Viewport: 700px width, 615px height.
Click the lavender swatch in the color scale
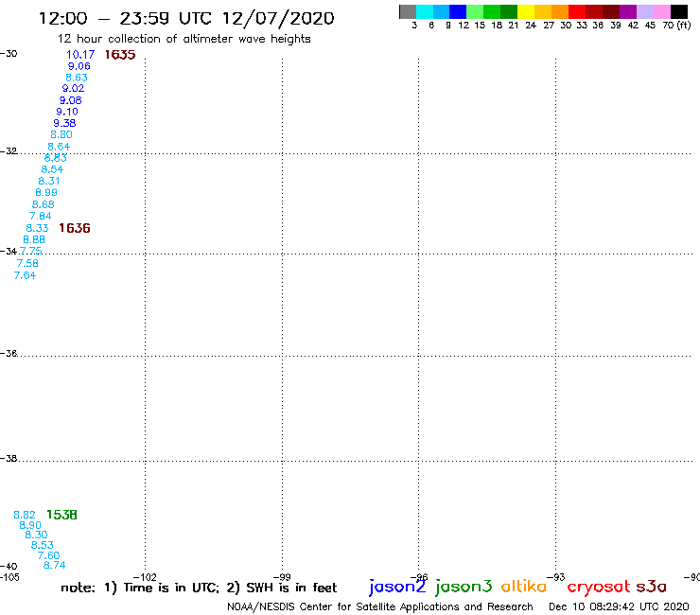click(x=644, y=11)
